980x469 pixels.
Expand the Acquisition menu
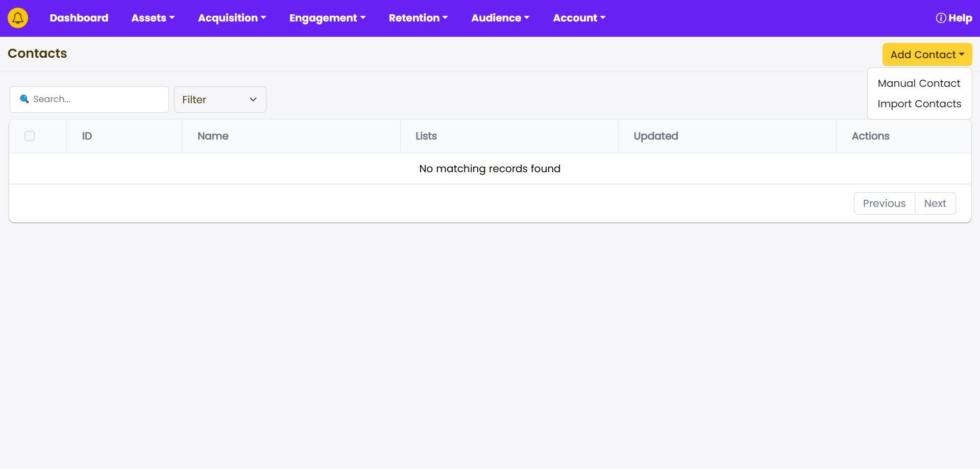(x=232, y=18)
